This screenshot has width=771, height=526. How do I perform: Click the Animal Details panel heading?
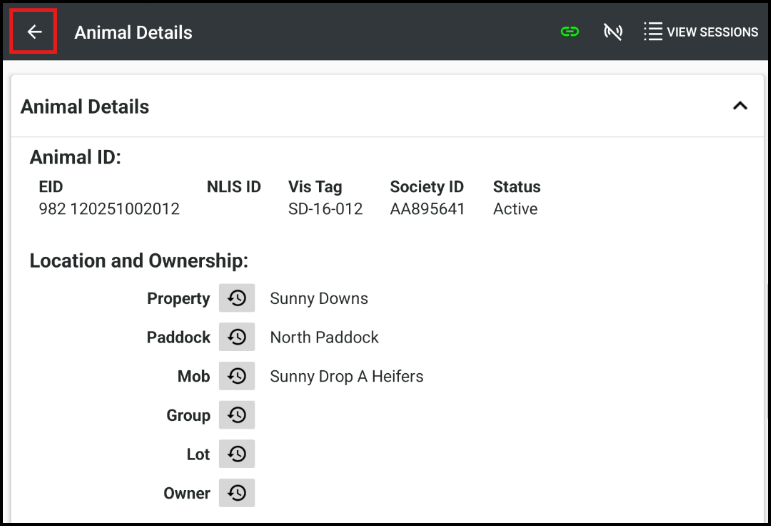click(x=85, y=107)
